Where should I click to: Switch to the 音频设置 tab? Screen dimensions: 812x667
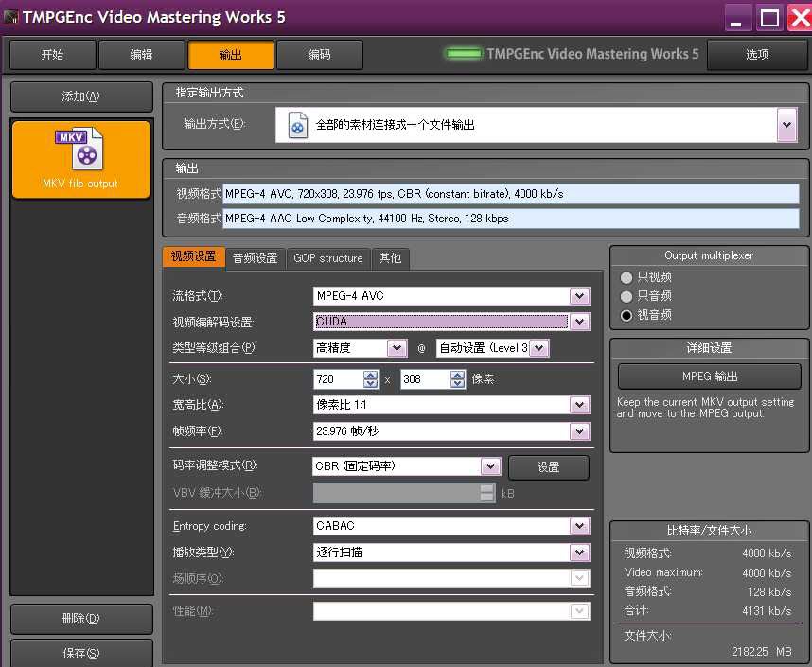click(255, 257)
